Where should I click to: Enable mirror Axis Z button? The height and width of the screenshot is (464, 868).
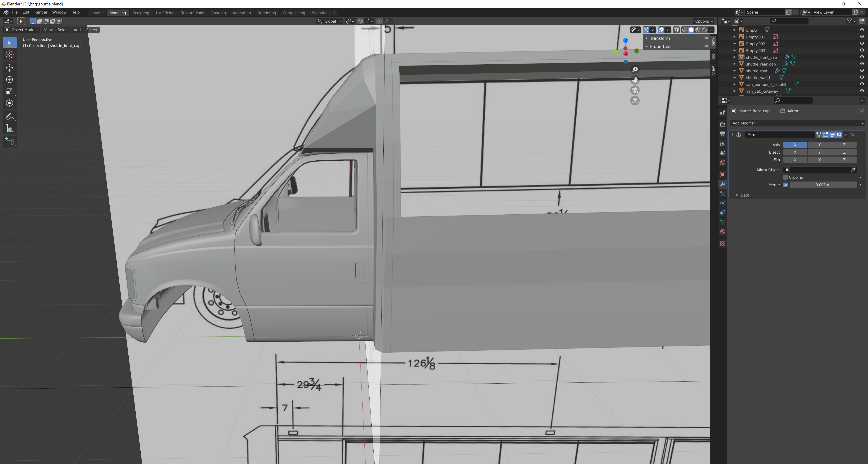click(x=844, y=145)
